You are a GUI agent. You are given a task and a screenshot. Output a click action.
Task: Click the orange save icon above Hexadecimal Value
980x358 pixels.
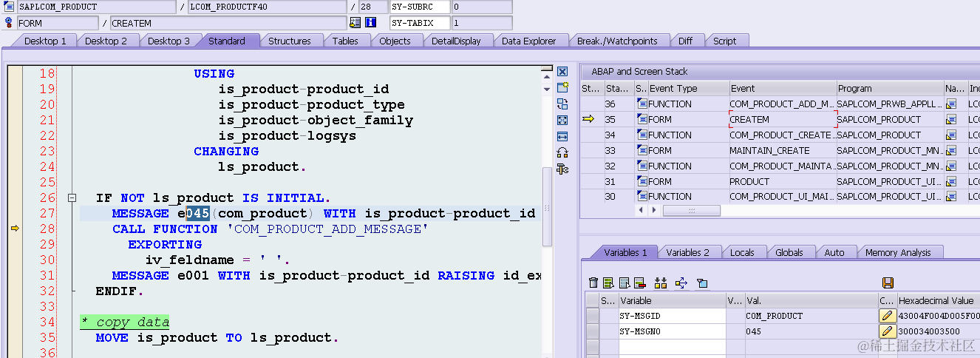[x=888, y=283]
